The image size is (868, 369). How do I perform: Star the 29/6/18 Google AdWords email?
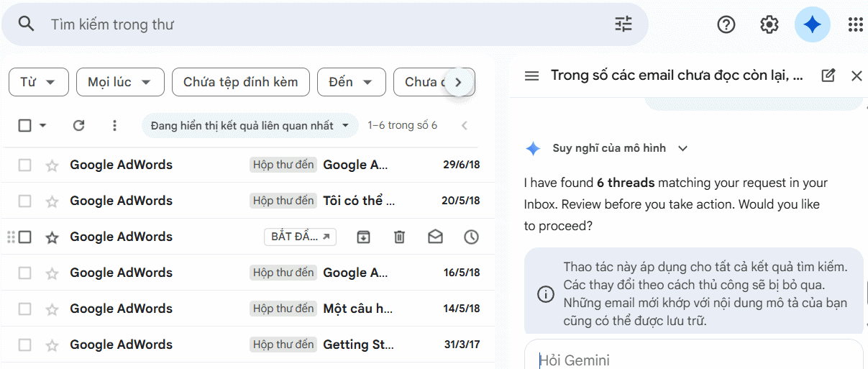coord(52,165)
